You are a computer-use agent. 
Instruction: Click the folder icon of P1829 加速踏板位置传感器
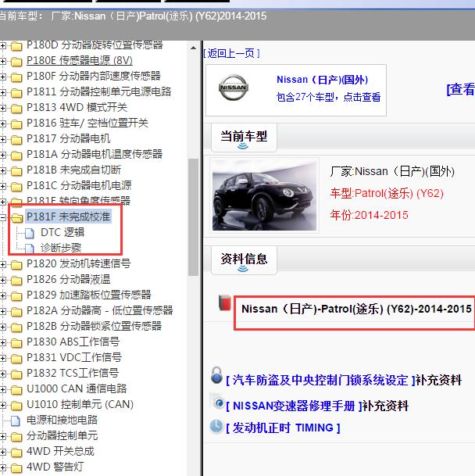pyautogui.click(x=16, y=296)
